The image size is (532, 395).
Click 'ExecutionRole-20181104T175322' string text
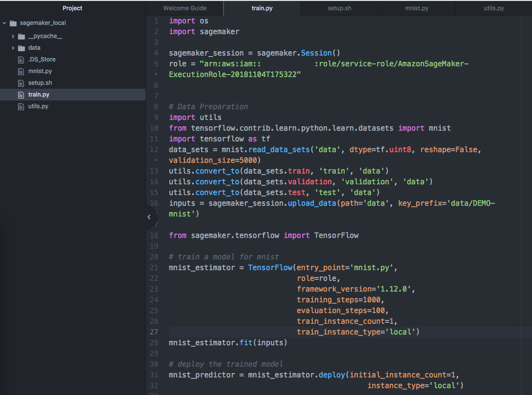(x=233, y=75)
